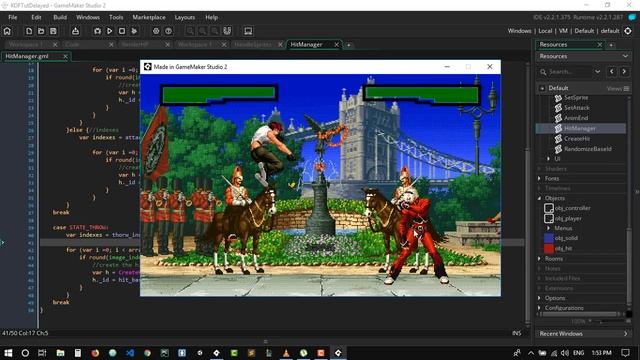The height and width of the screenshot is (360, 640).
Task: Close the HitManager.gml code tab
Action: pyautogui.click(x=65, y=56)
